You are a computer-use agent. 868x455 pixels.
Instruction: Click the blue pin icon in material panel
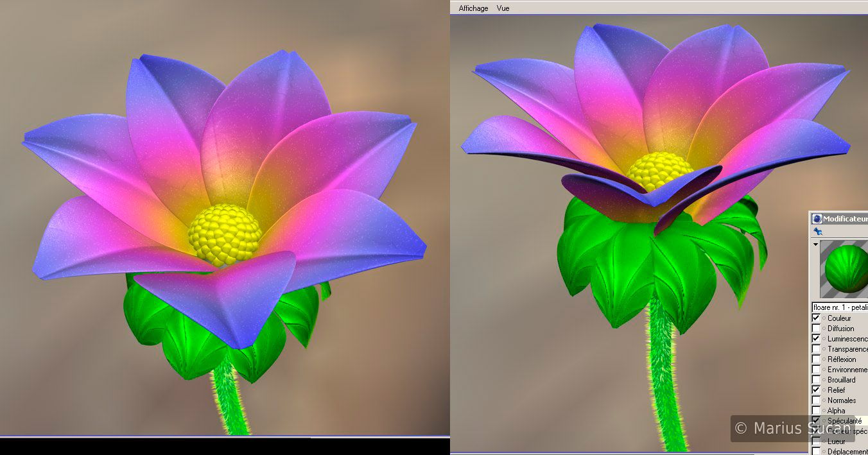(x=817, y=231)
